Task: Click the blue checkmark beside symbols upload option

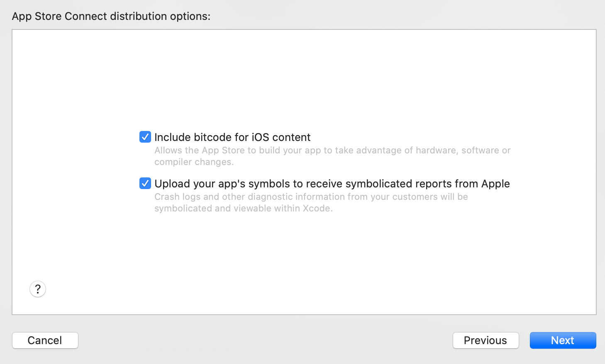Action: click(x=145, y=183)
